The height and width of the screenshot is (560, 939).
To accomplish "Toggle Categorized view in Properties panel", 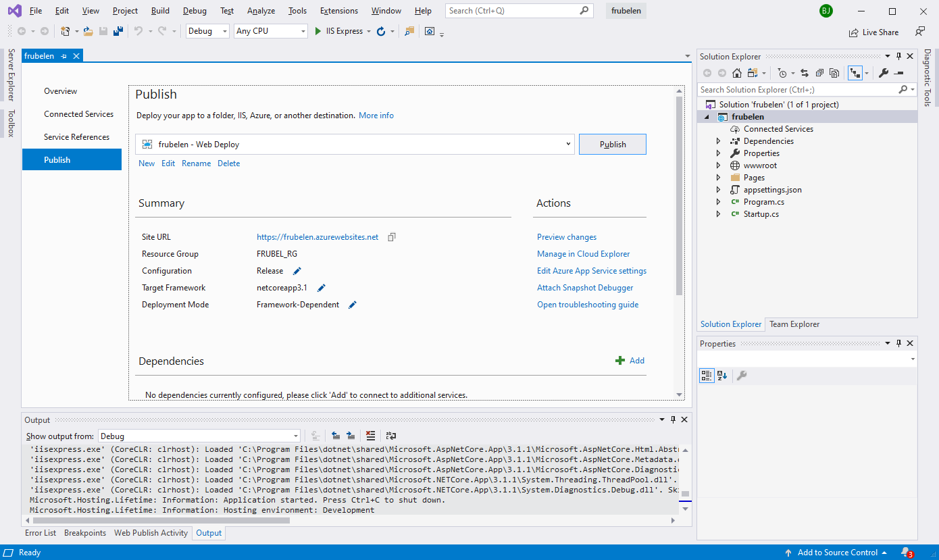I will (707, 376).
